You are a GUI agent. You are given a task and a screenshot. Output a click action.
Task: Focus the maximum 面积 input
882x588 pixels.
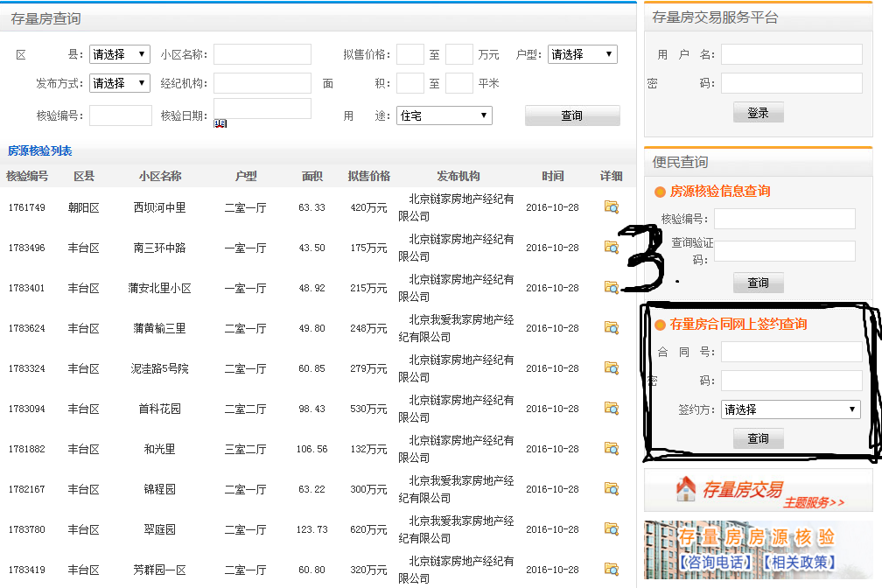(459, 83)
